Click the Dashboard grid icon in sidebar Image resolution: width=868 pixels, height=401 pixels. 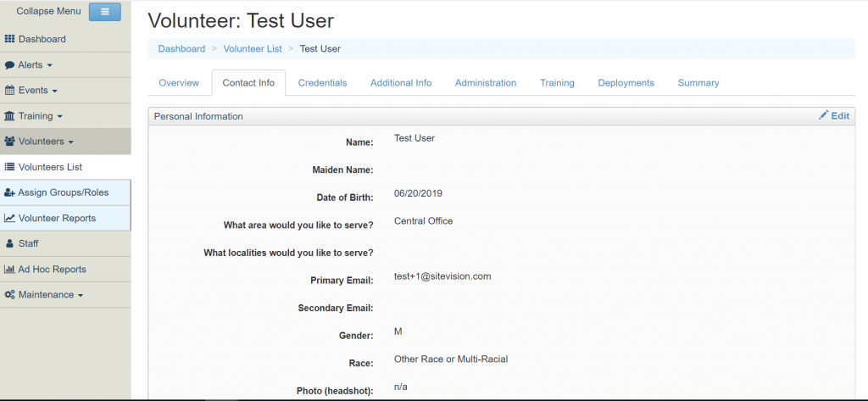point(10,39)
